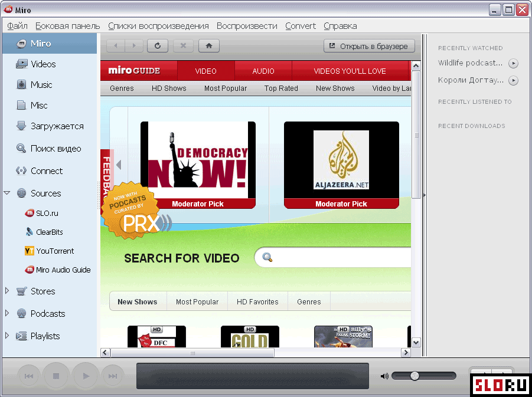Expand the Playlists tree section
Image resolution: width=532 pixels, height=397 pixels.
point(6,336)
